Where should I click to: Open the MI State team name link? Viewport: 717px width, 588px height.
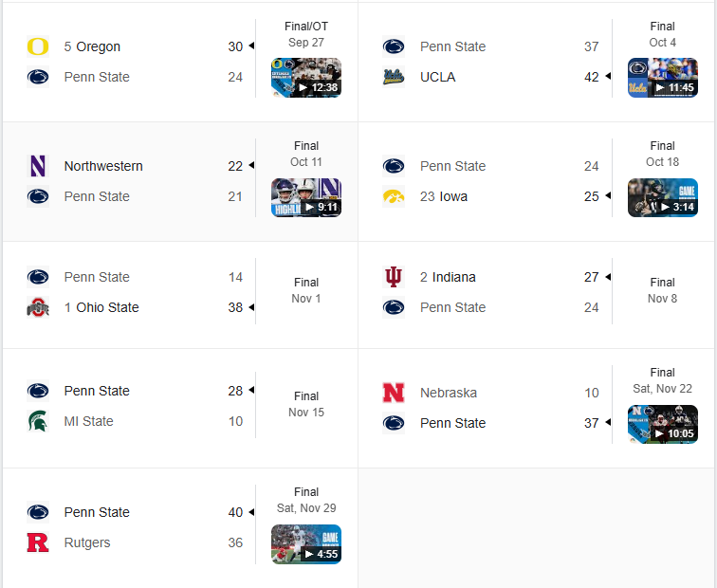[88, 421]
